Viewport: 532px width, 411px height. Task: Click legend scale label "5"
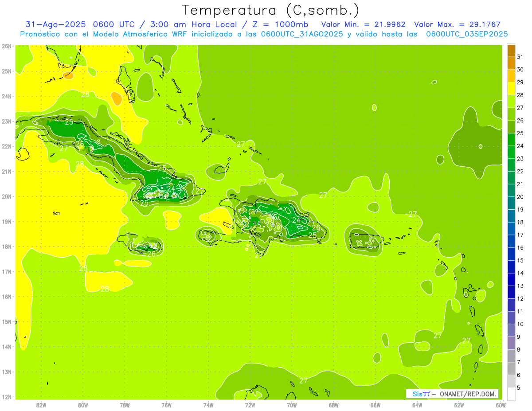519,388
